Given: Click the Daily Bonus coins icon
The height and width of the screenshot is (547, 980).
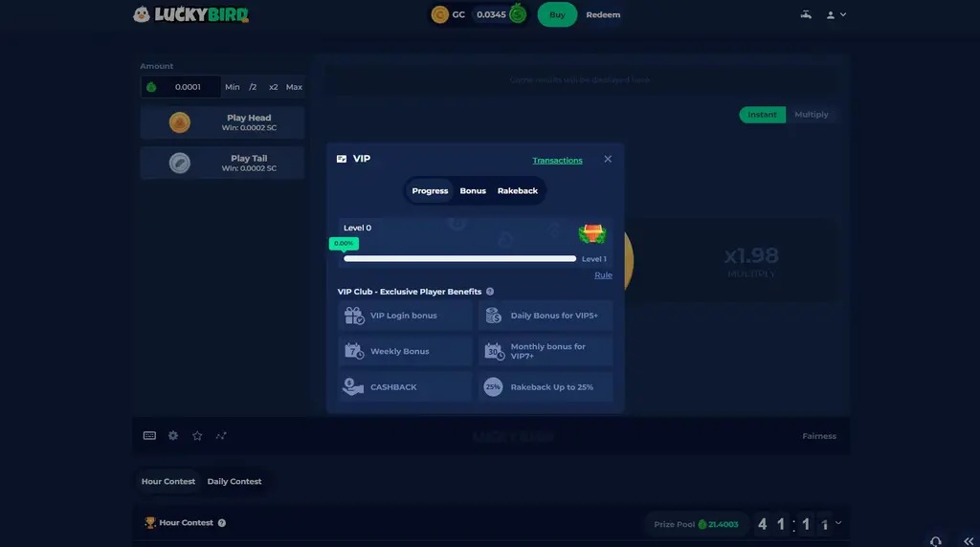Looking at the screenshot, I should click(x=493, y=316).
